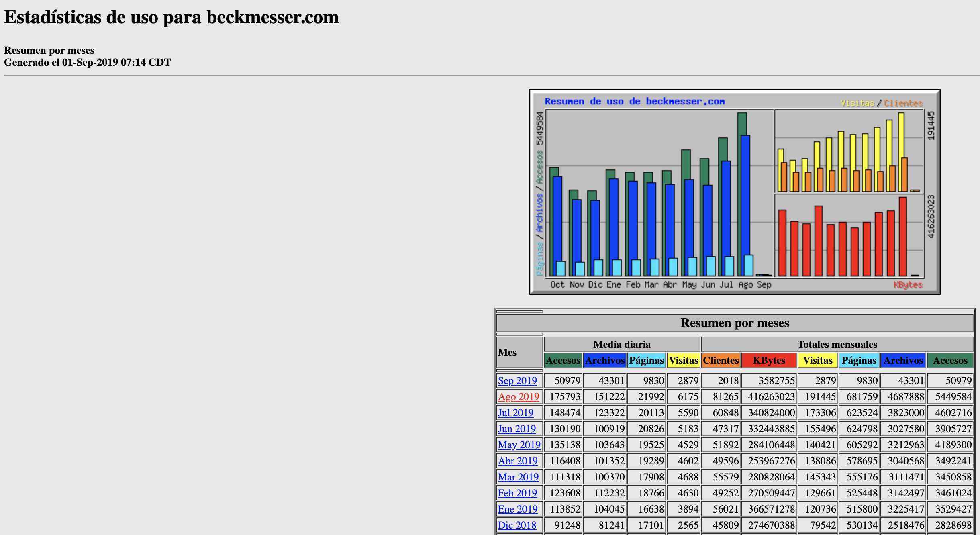Open the Ene 2019 monthly link

[518, 509]
